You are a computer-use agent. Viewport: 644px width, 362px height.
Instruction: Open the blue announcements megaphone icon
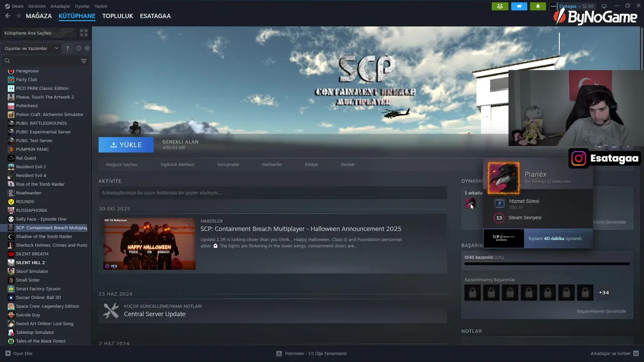519,6
